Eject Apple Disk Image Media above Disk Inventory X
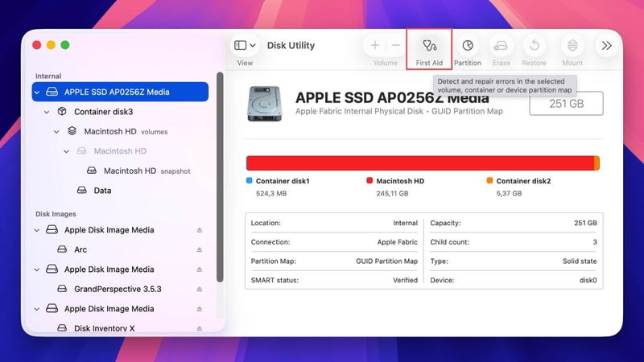The image size is (644, 362). 199,309
